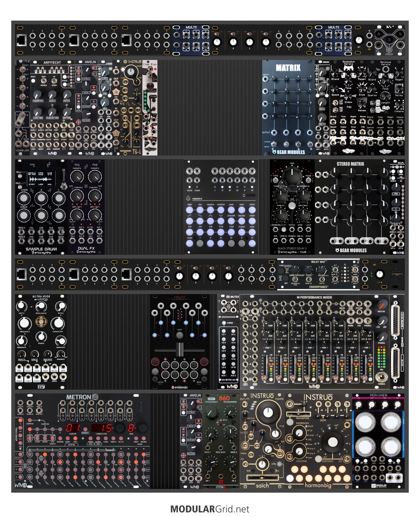Click the slow button on Maestro

252,232
